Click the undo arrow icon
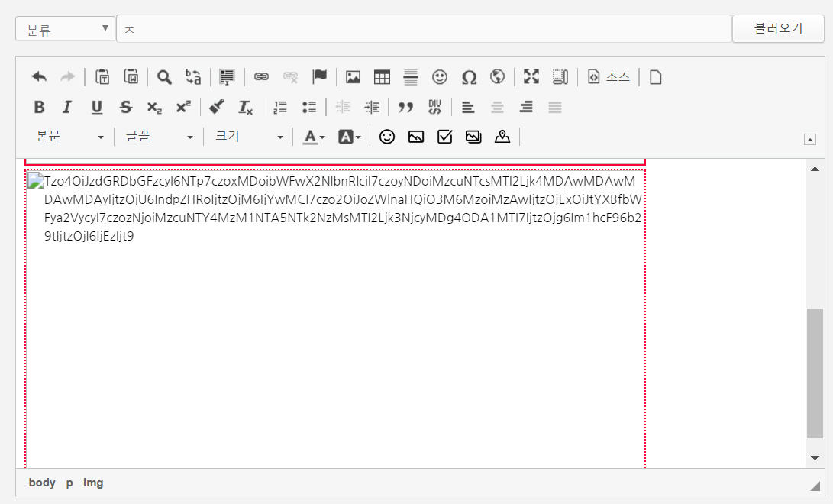Viewport: 833px width, 504px height. 39,76
